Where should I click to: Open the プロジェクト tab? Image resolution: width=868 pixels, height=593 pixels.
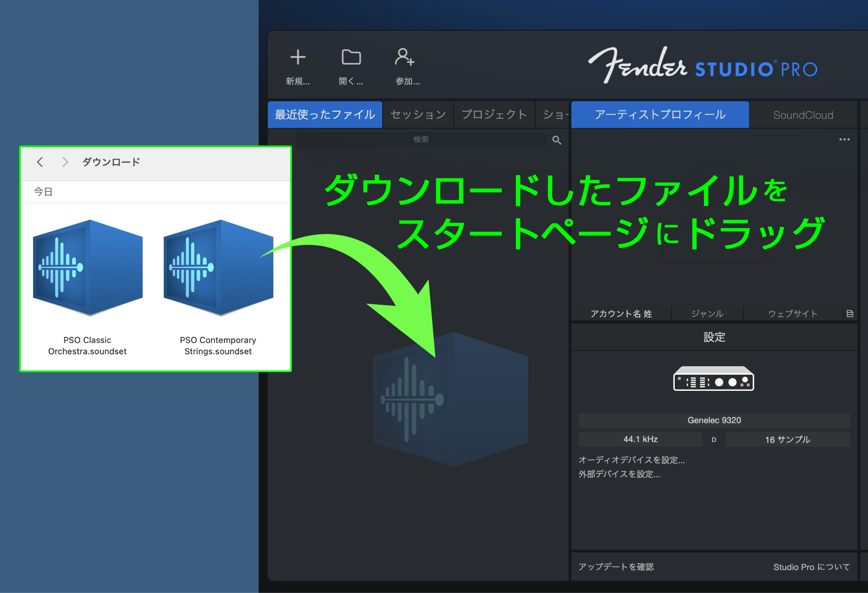pyautogui.click(x=494, y=114)
